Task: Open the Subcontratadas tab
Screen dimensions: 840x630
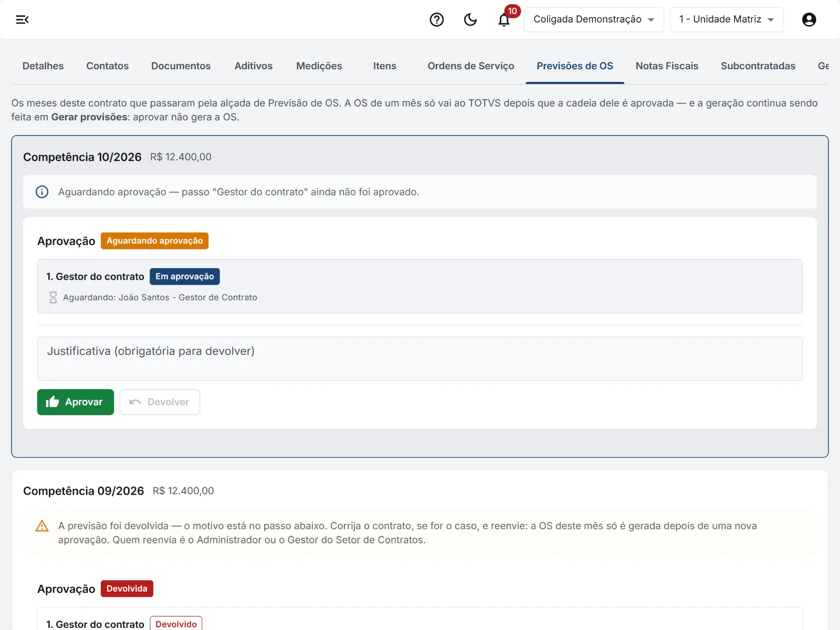Action: (x=758, y=66)
